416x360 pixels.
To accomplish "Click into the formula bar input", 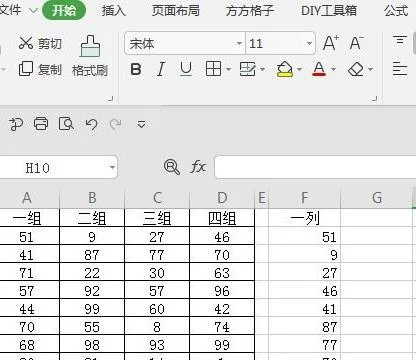I will point(315,167).
